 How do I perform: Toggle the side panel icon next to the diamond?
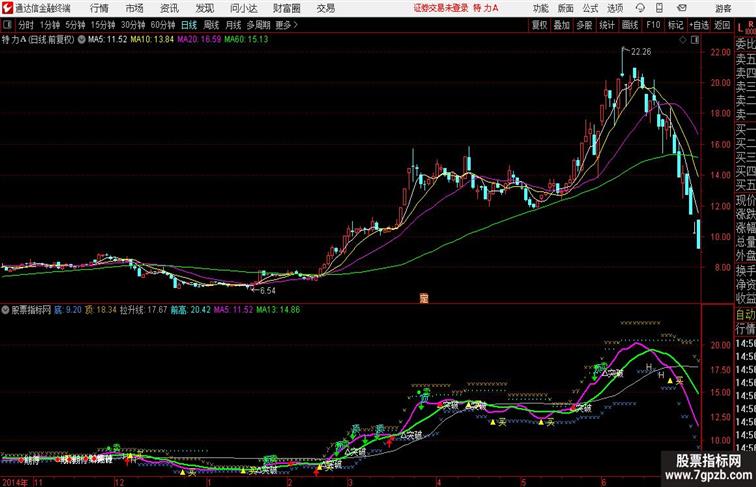694,40
